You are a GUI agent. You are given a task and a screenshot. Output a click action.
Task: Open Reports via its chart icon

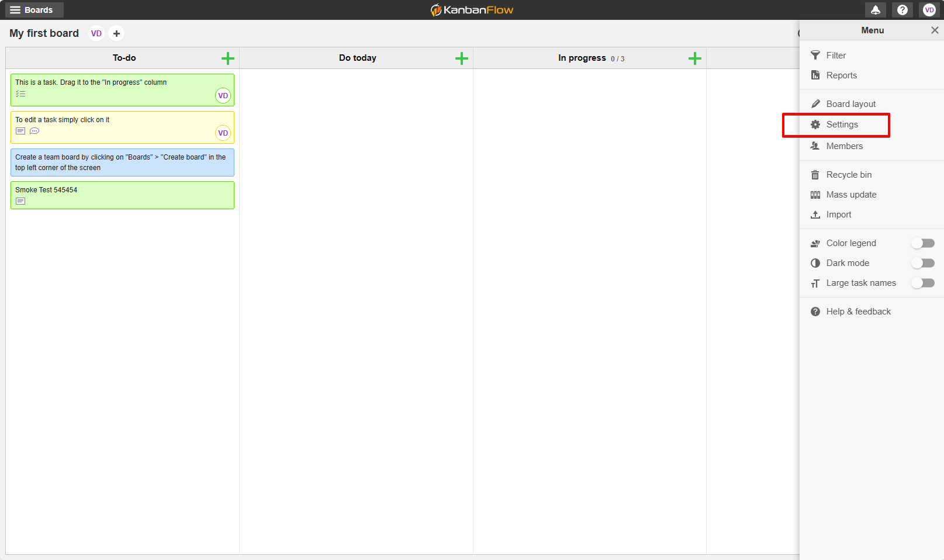(815, 75)
